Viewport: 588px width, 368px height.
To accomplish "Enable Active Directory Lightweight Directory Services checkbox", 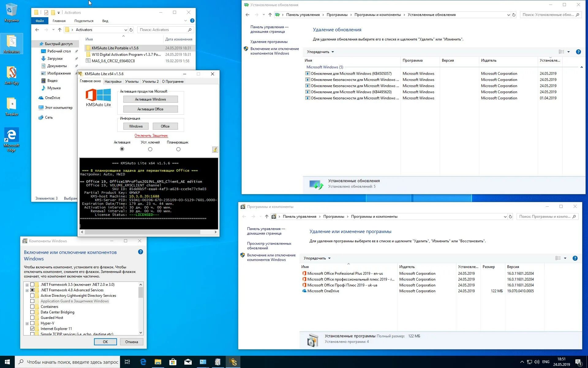I will point(32,296).
